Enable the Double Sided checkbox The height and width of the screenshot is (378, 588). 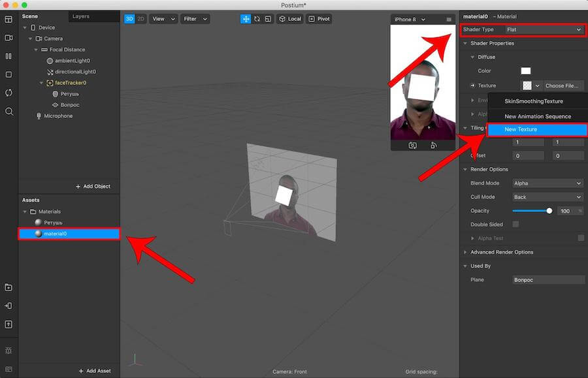click(515, 225)
